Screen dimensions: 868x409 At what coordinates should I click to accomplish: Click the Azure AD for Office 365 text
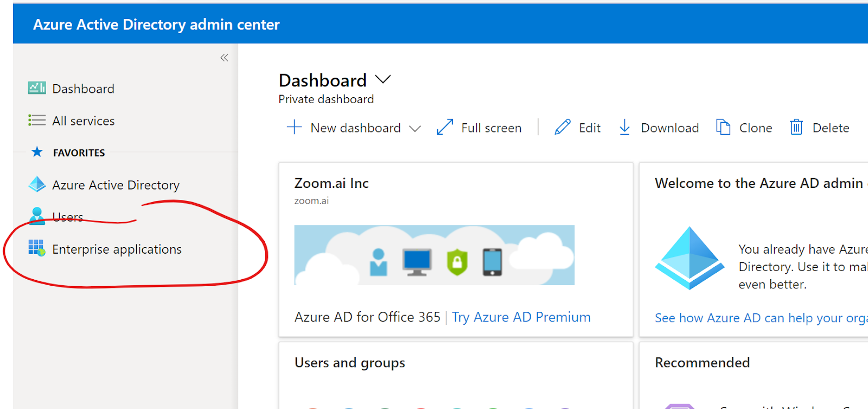pyautogui.click(x=367, y=317)
